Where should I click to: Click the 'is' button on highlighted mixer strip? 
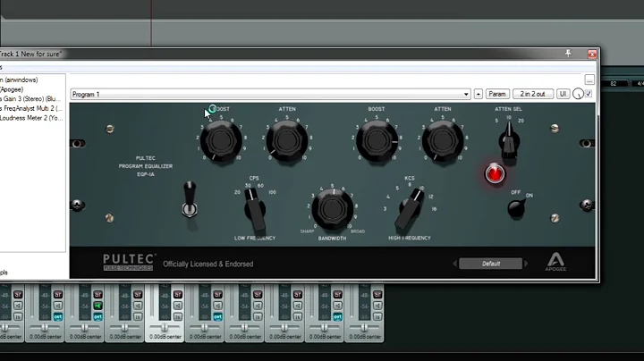(x=177, y=316)
